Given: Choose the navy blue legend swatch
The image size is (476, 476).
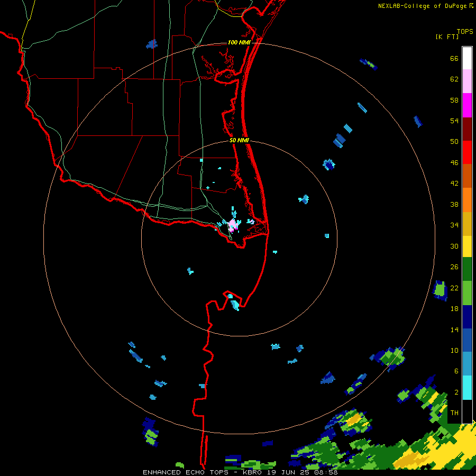Looking at the screenshot, I should point(467,317).
